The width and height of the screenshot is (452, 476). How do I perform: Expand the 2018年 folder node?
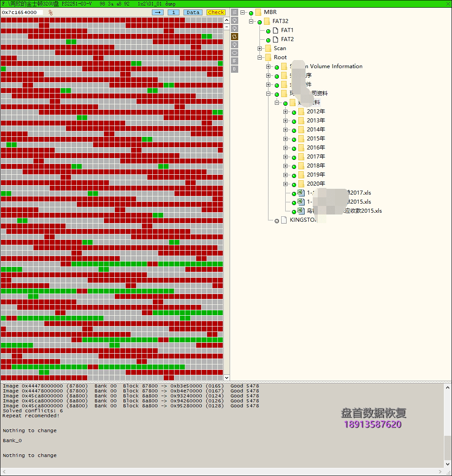(285, 166)
